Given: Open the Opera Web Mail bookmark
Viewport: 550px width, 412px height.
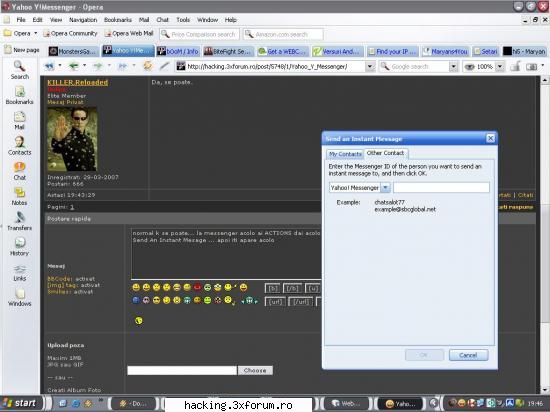Looking at the screenshot, I should pyautogui.click(x=129, y=34).
